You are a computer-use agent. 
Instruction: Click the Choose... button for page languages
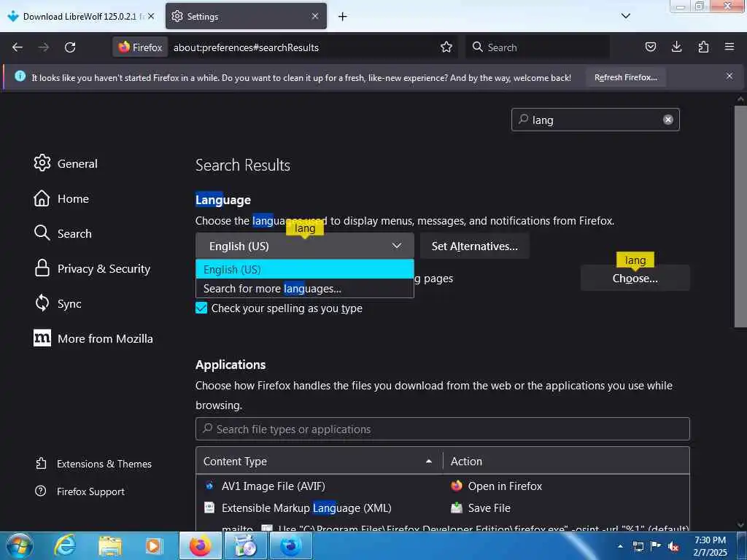[x=635, y=279]
